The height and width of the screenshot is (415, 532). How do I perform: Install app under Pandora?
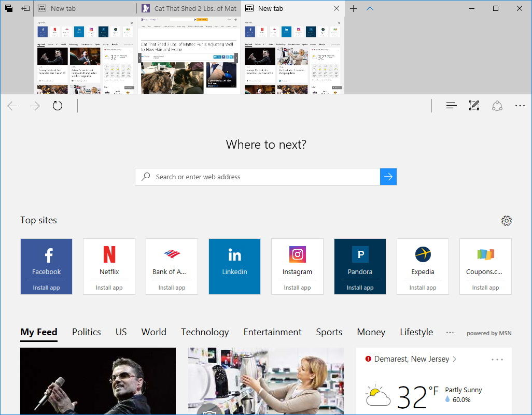(360, 288)
